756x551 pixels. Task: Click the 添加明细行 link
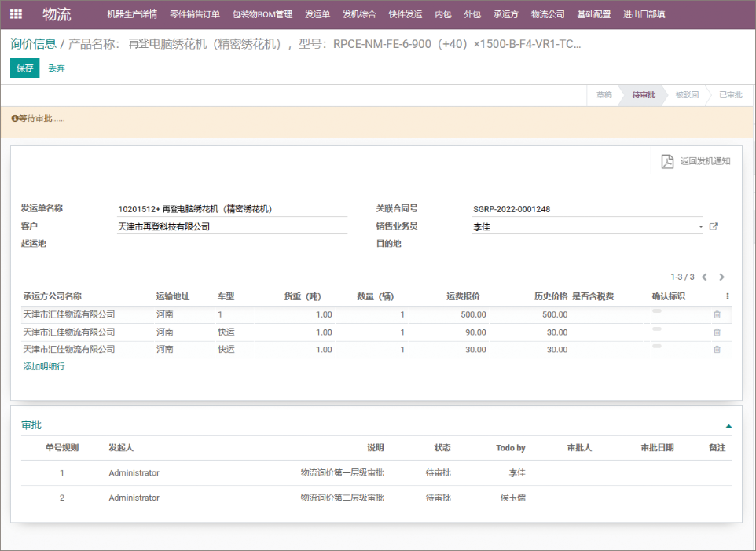coord(44,366)
